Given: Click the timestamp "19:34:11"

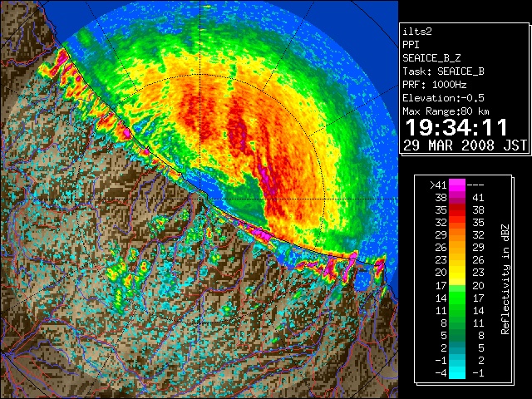Looking at the screenshot, I should [x=456, y=128].
